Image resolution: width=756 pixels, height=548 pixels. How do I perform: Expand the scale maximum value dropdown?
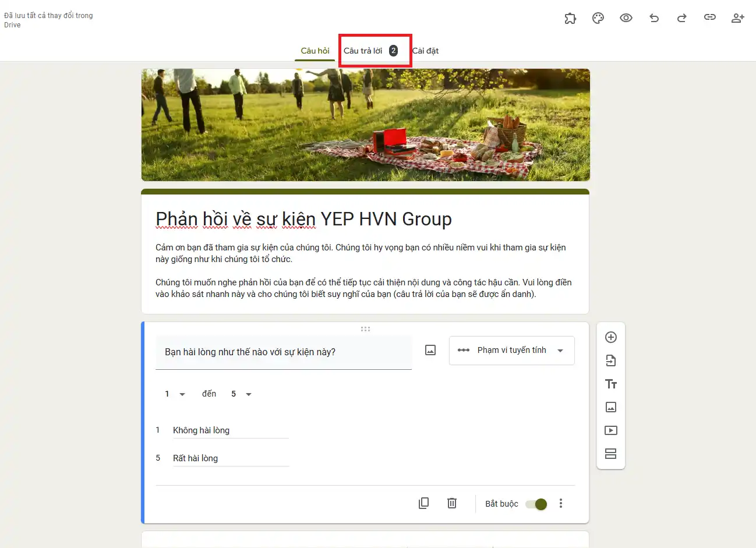241,394
